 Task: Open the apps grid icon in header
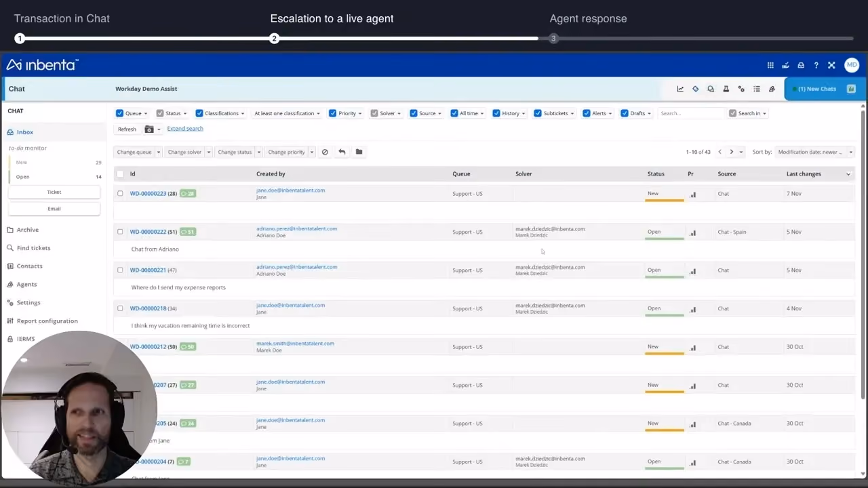(770, 65)
